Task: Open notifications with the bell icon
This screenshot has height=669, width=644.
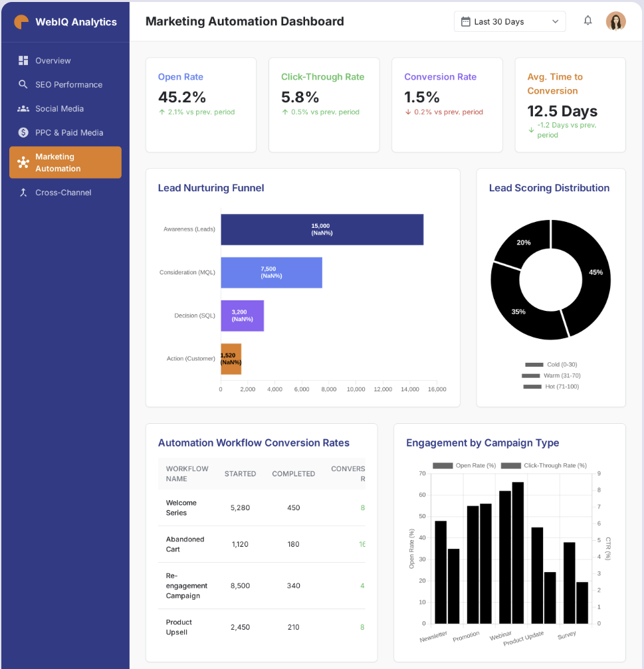Action: click(588, 21)
